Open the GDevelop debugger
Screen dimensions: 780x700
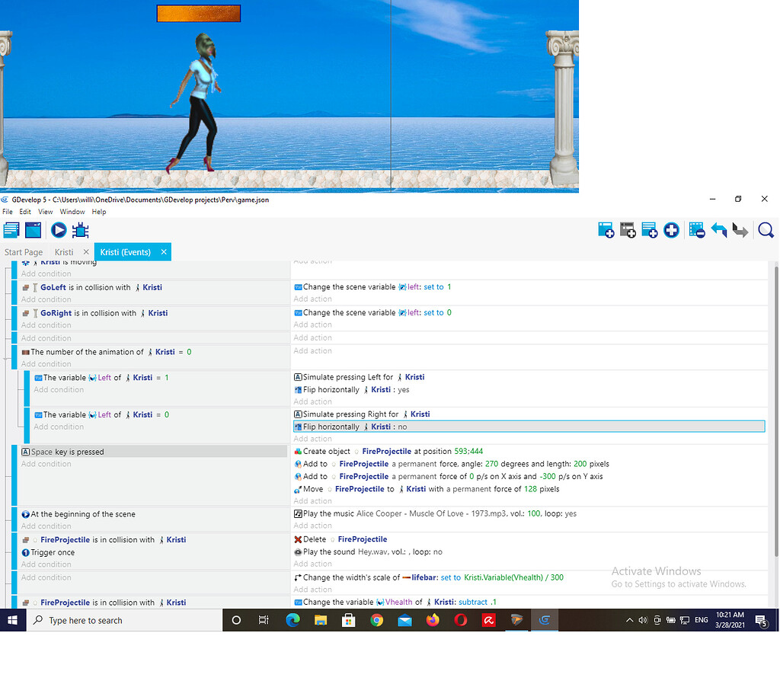pos(80,229)
